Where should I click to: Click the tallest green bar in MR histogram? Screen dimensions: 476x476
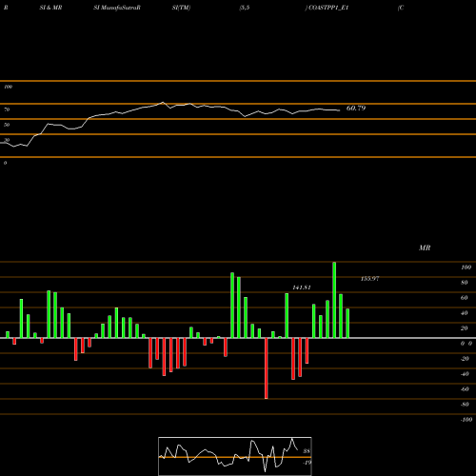click(x=334, y=300)
